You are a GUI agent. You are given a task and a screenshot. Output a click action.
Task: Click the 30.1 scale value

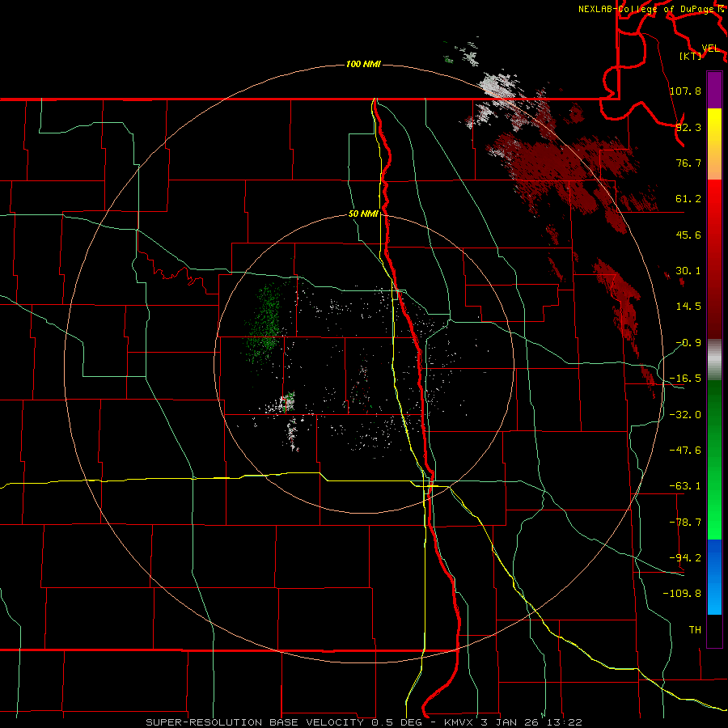[688, 271]
